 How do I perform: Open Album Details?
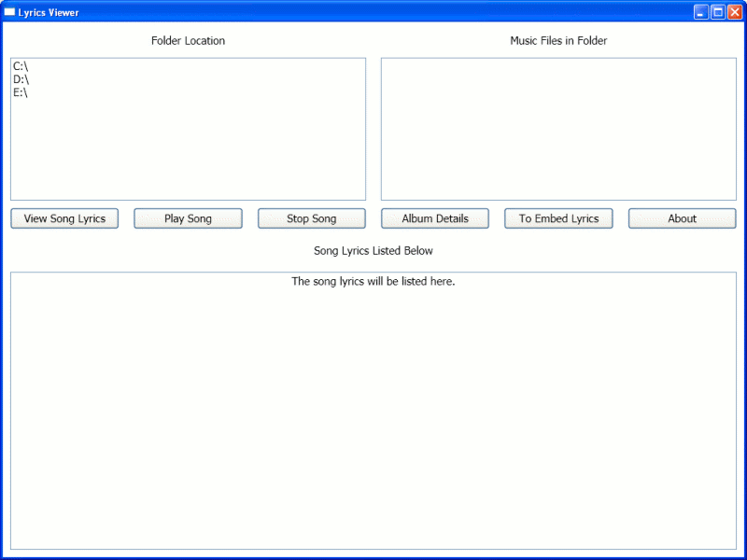(434, 218)
